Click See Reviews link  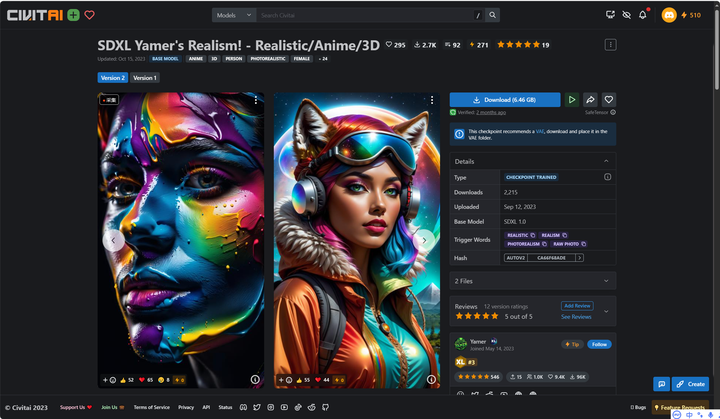(x=576, y=317)
